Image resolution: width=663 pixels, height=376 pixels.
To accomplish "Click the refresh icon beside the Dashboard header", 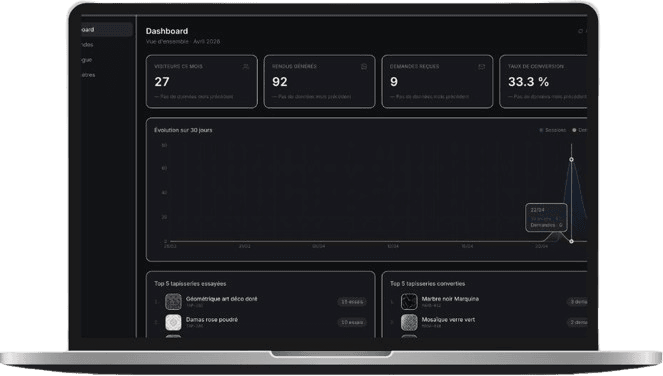I will [x=580, y=31].
